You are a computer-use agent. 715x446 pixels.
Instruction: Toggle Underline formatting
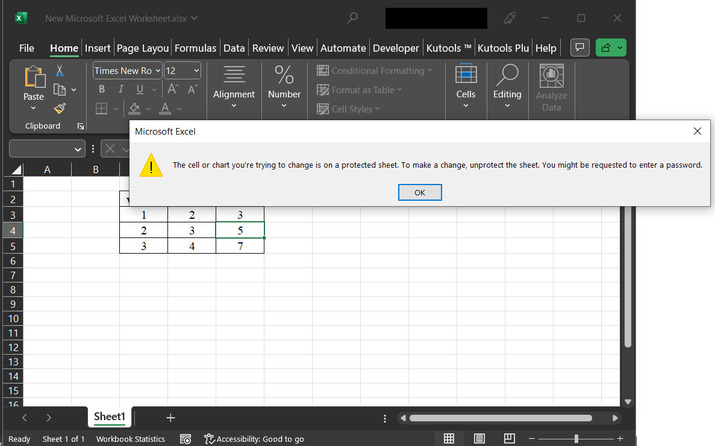click(x=140, y=89)
